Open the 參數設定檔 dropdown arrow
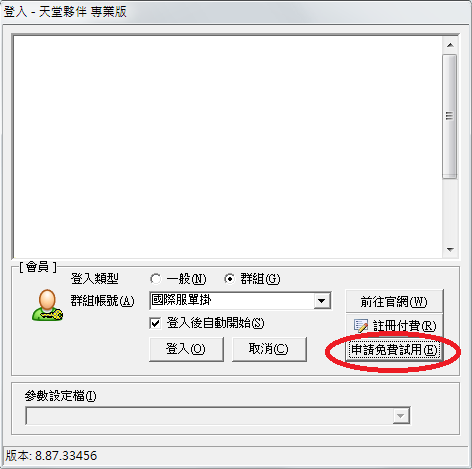This screenshot has height=469, width=472. [x=401, y=416]
